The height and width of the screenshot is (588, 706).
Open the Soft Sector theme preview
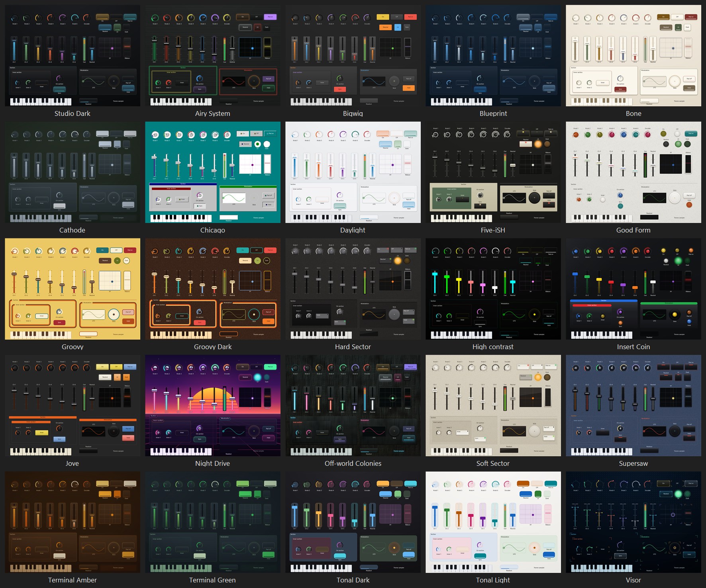493,406
